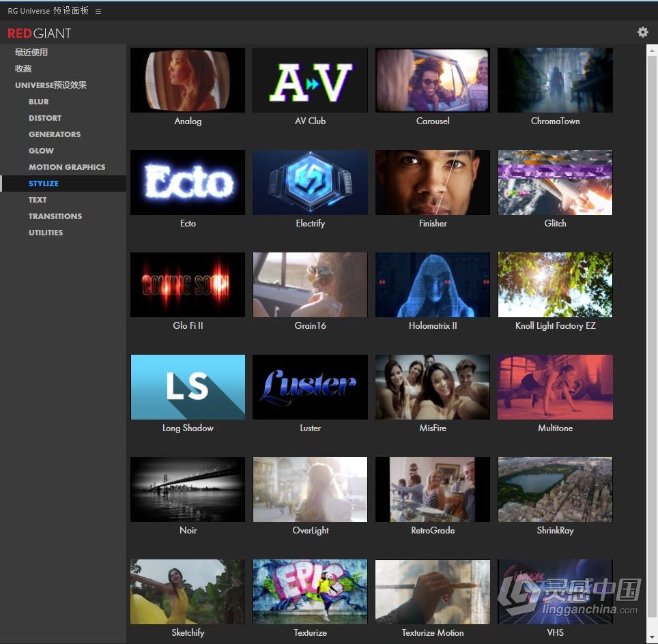Viewport: 658px width, 644px height.
Task: Pick the Long Shadow effect thumbnail
Action: click(188, 387)
